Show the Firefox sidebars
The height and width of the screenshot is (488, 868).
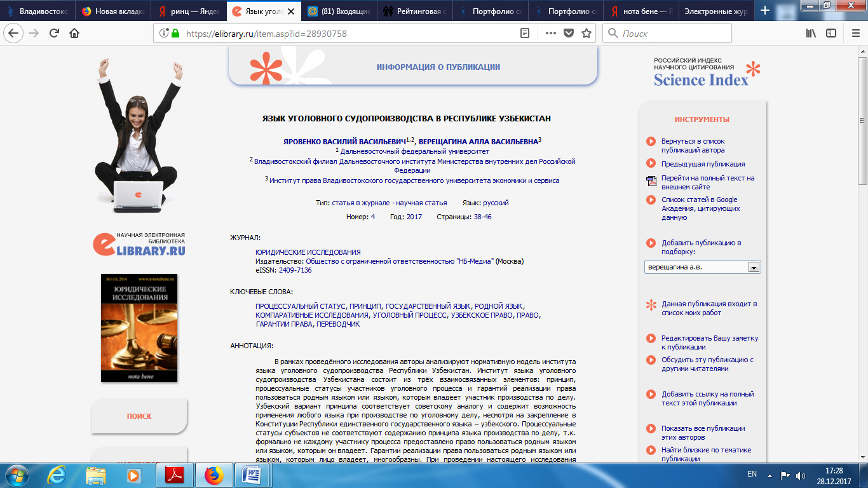(831, 33)
